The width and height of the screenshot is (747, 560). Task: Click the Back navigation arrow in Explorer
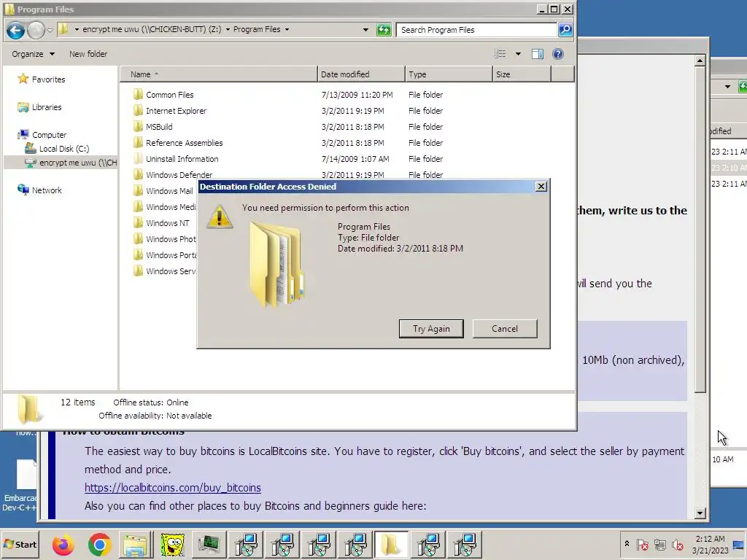[15, 30]
